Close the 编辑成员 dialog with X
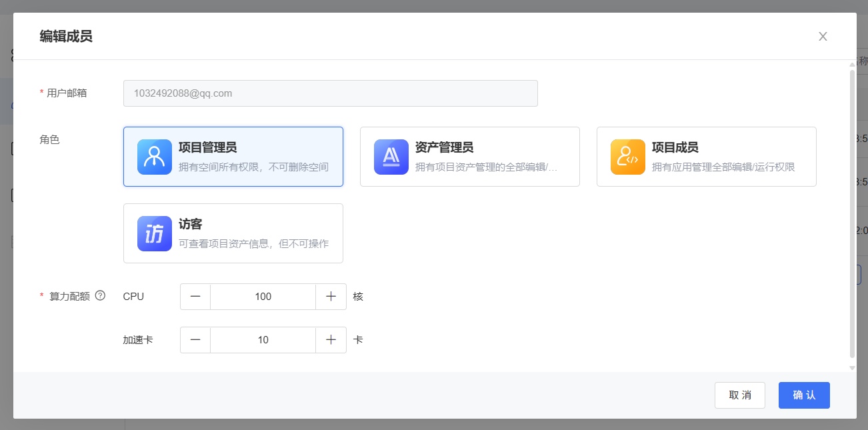This screenshot has height=430, width=868. pos(823,37)
